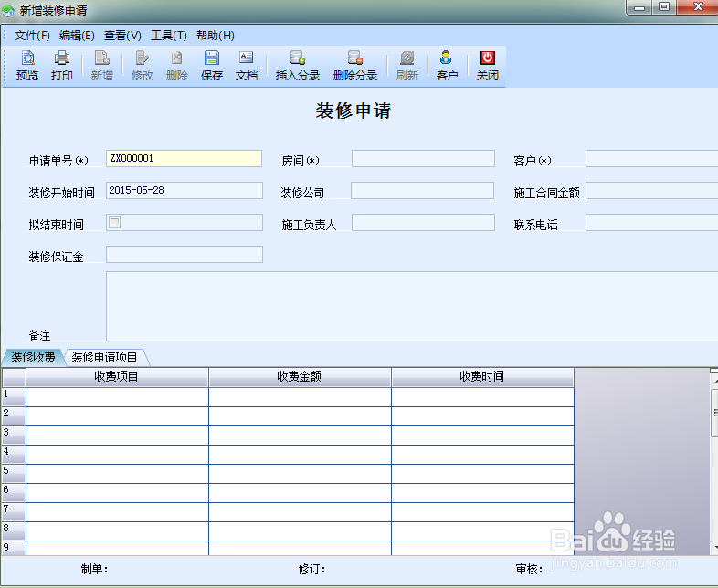Click the 客户(*) input field
Screen dimensions: 718x588
coord(651,158)
